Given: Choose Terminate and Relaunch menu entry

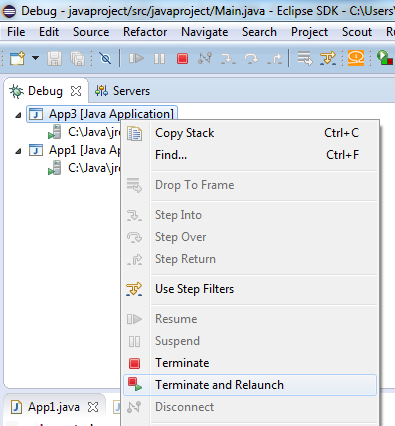Looking at the screenshot, I should tap(250, 385).
